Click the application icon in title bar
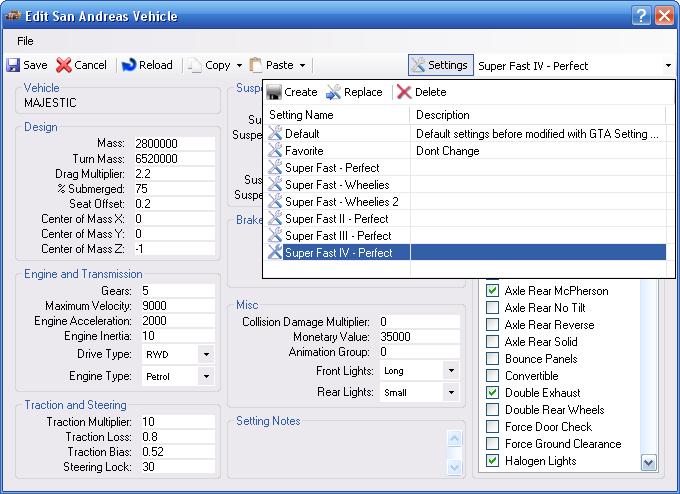Screen dimensions: 680x494 pyautogui.click(x=13, y=16)
